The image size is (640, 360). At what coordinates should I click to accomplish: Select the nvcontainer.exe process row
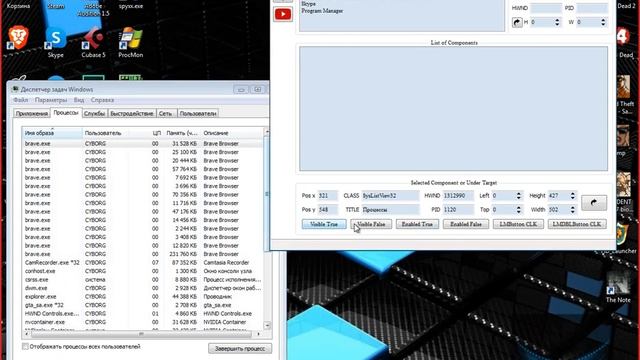pos(143,322)
